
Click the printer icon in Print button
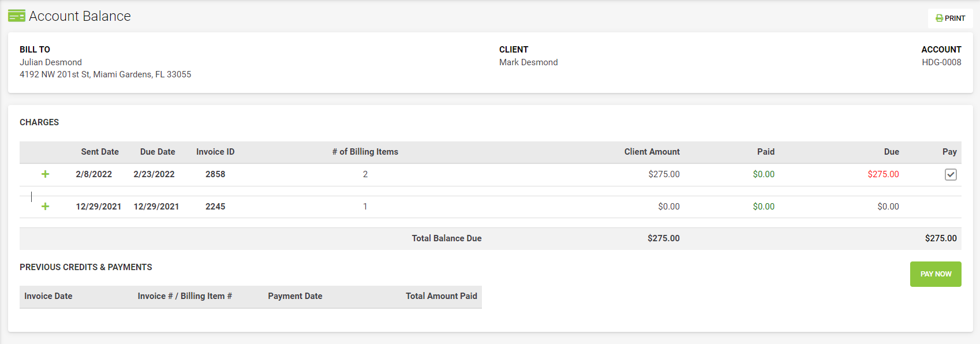940,18
